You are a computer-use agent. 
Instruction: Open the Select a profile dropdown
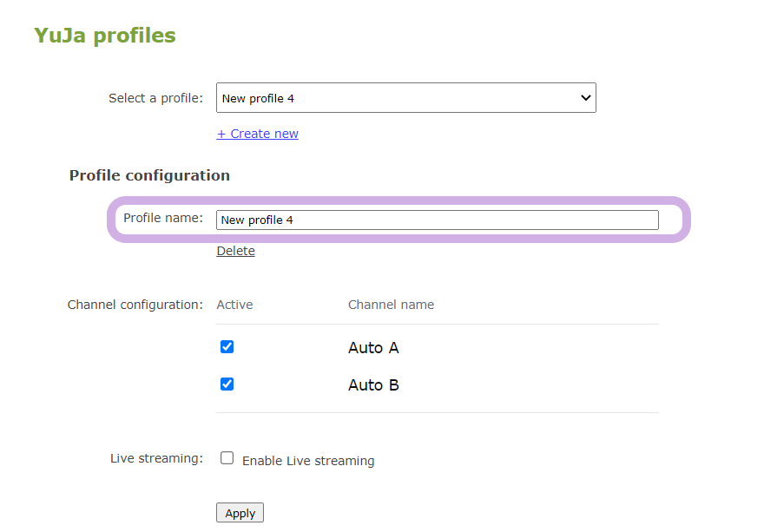pyautogui.click(x=405, y=98)
